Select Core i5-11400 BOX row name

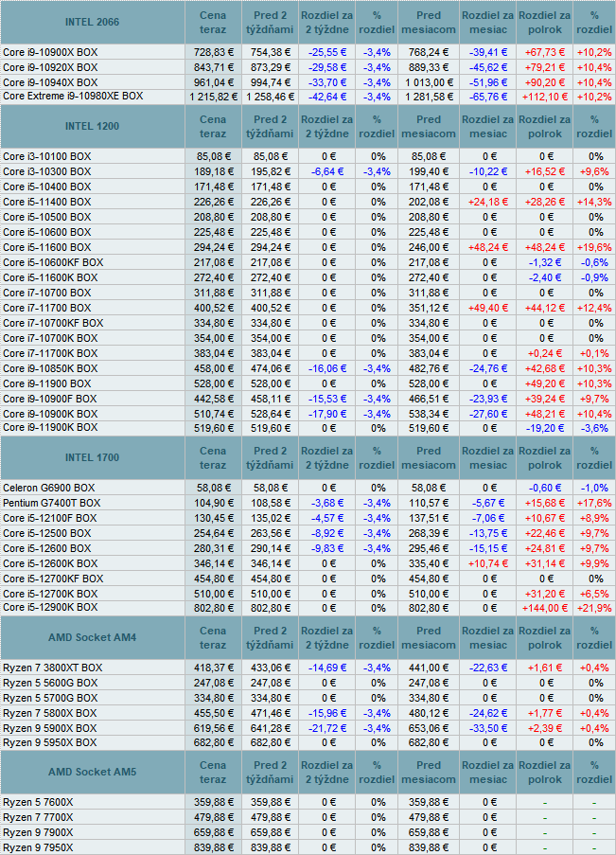pos(47,202)
